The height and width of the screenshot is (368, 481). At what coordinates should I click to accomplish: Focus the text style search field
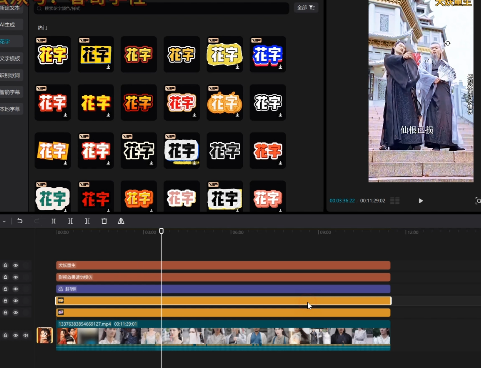point(162,8)
